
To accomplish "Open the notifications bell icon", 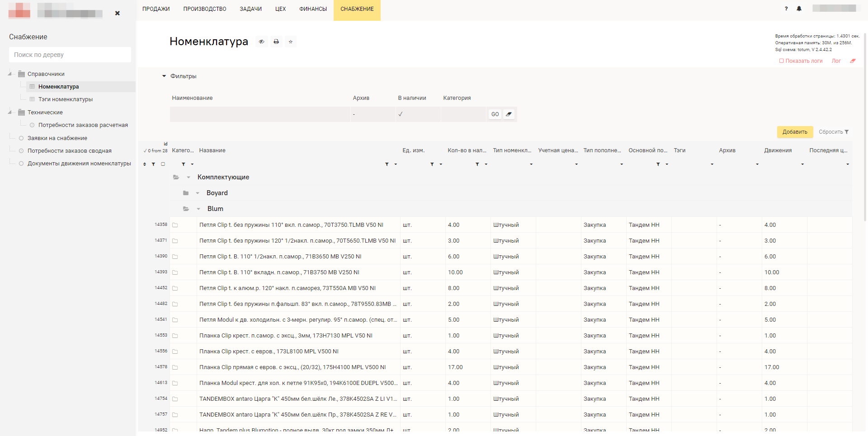I will pos(799,9).
